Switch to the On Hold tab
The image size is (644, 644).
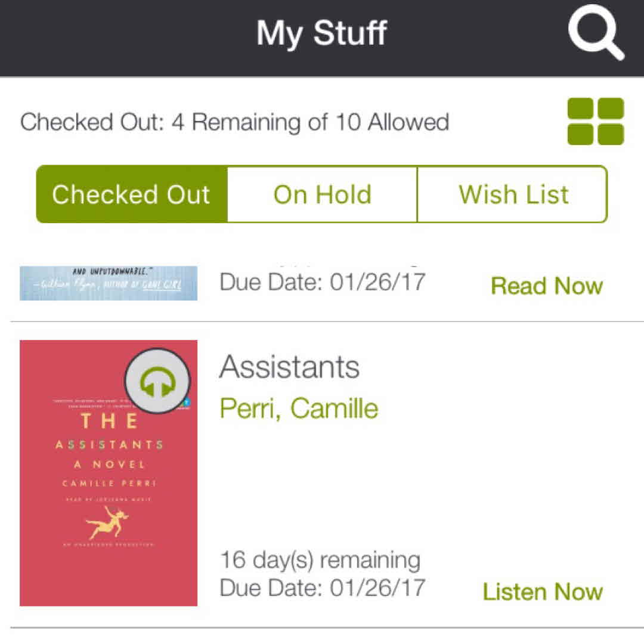pyautogui.click(x=322, y=194)
